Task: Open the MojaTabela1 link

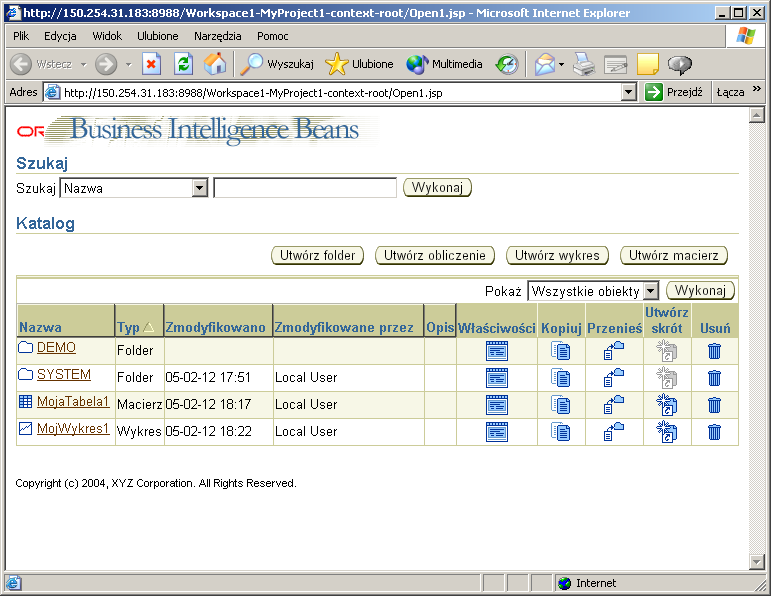Action: click(x=73, y=401)
